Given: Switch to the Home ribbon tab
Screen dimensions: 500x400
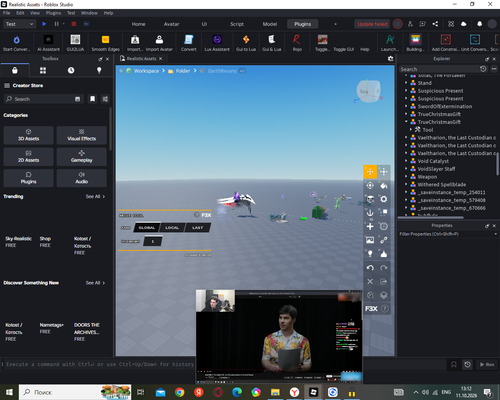Looking at the screenshot, I should pos(138,24).
